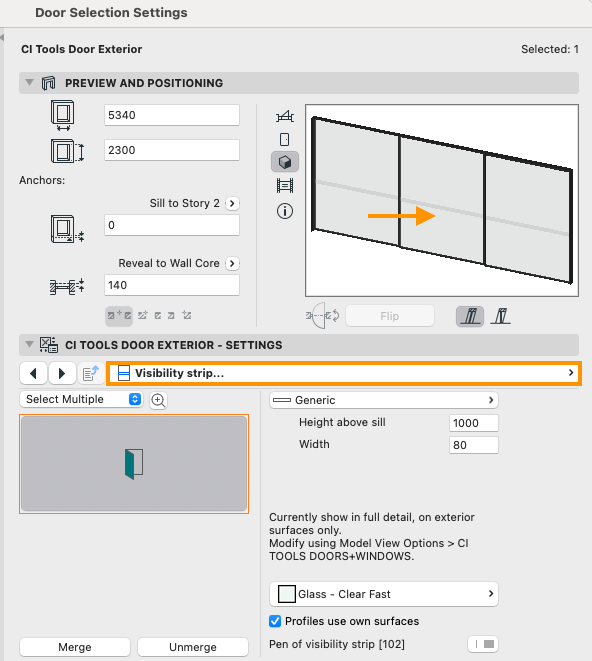Click the Merge button

coord(75,647)
